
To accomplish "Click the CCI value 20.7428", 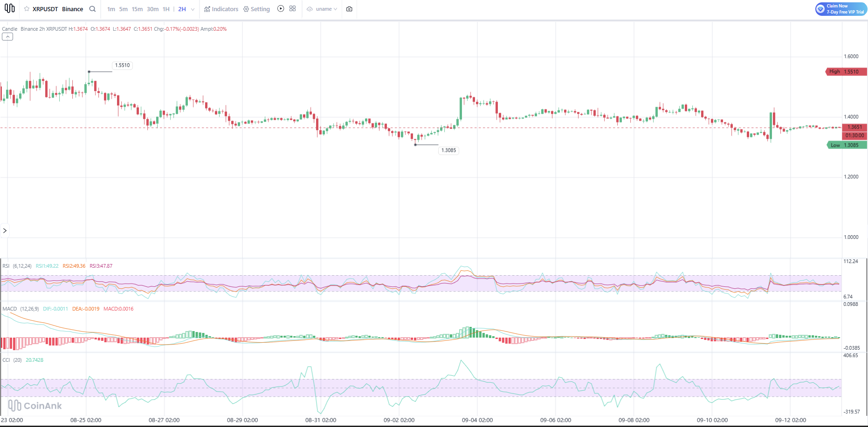I will (34, 360).
